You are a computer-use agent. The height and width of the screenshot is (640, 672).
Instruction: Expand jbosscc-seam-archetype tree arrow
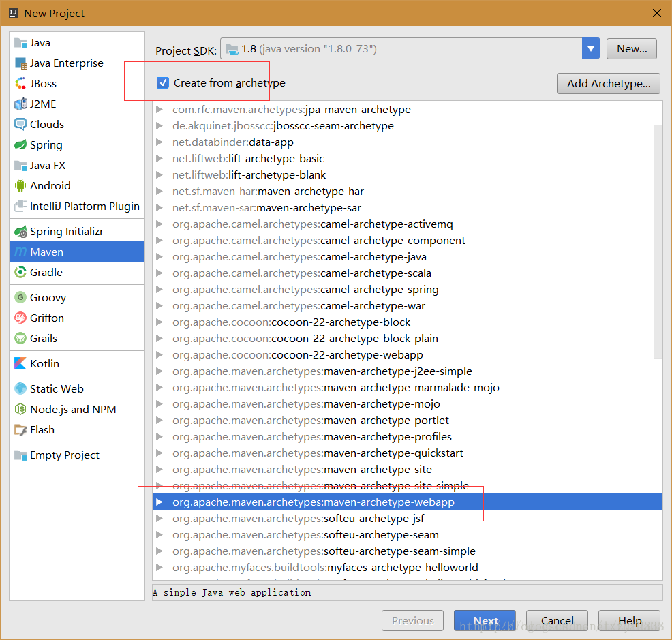(159, 126)
